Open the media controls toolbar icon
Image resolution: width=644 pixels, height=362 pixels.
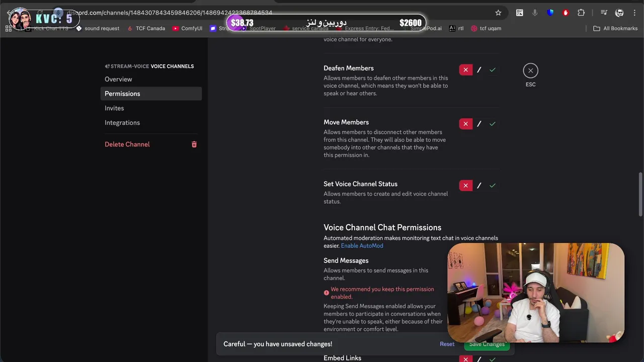[604, 13]
